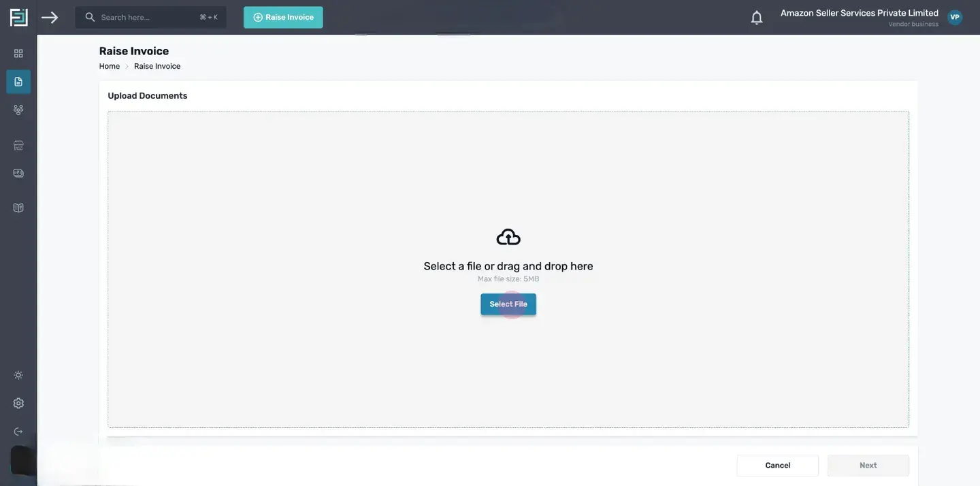Click the app logo in the sidebar

[x=18, y=17]
